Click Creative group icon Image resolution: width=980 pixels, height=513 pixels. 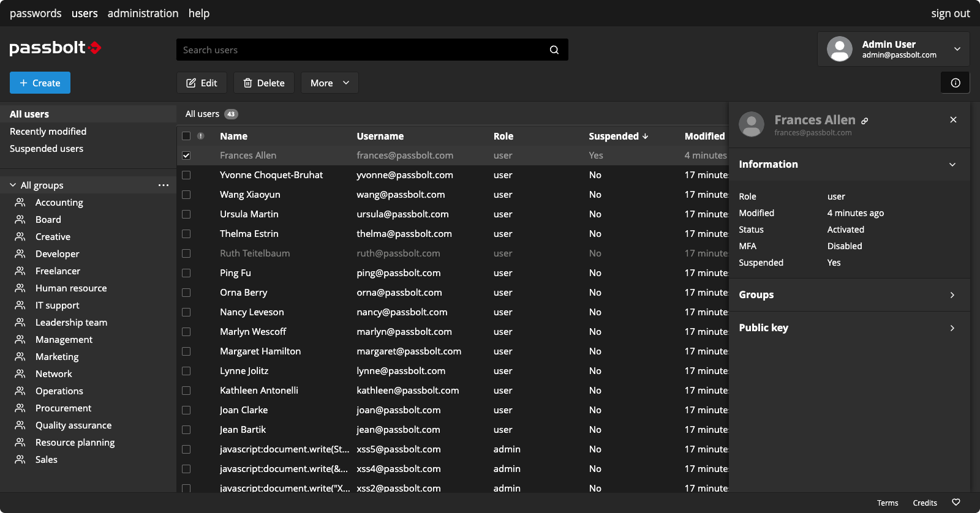click(x=20, y=236)
